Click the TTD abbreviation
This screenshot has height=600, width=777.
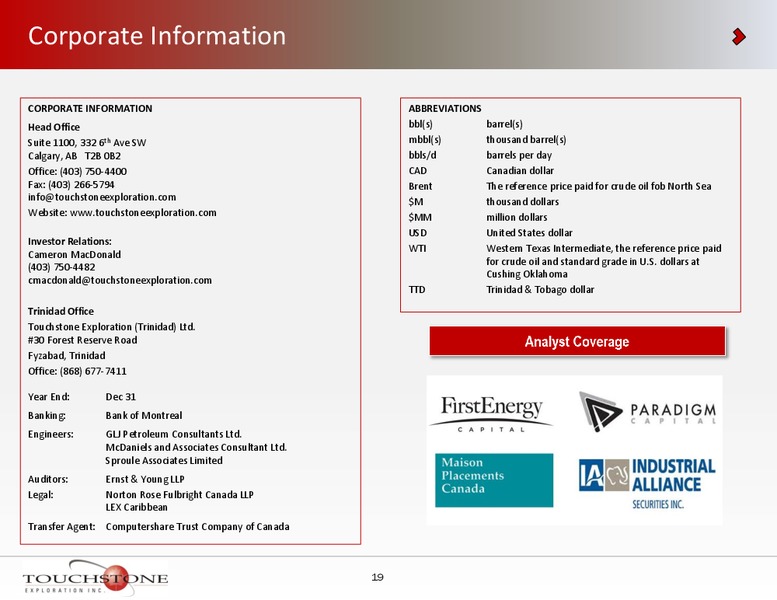coord(417,290)
